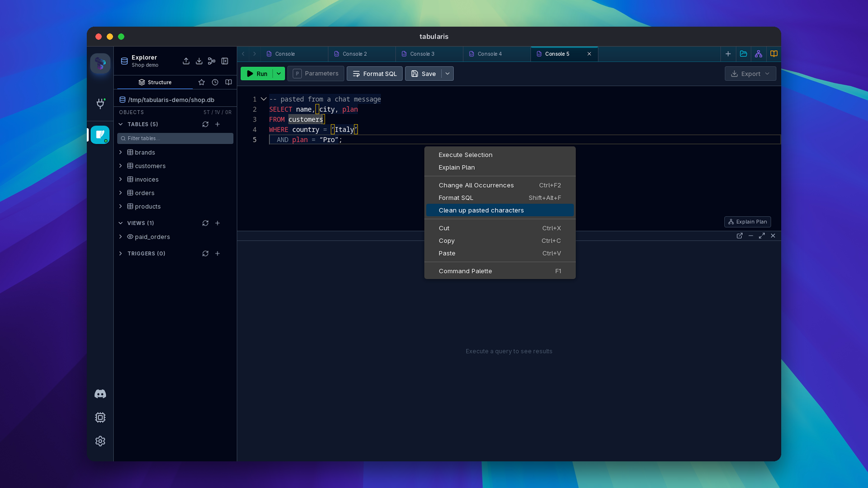The image size is (868, 488).
Task: Select Change All Occurrences menu entry
Action: tap(500, 185)
